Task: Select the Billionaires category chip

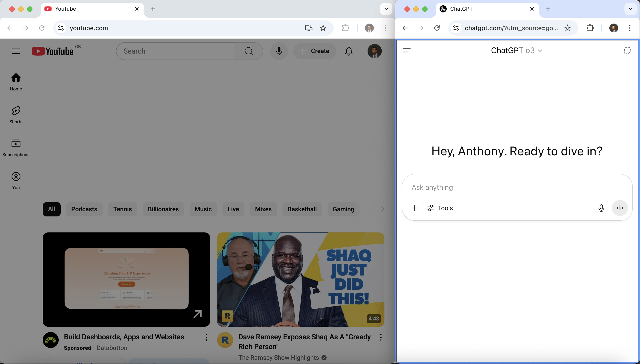Action: tap(163, 209)
